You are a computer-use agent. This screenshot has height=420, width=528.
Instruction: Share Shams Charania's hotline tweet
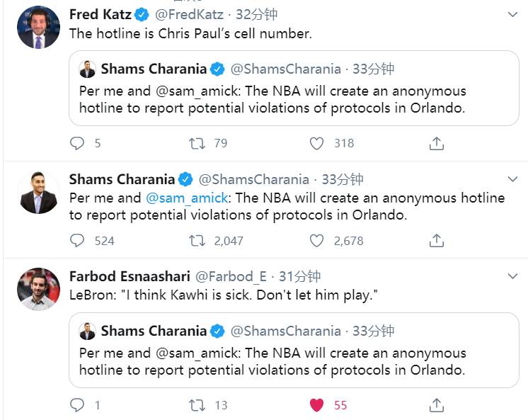437,241
